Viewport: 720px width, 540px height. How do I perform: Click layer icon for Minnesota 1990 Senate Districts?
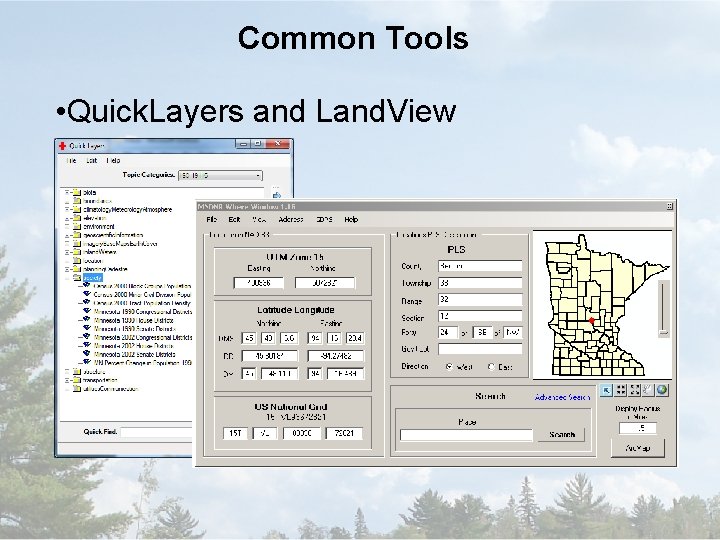coord(86,328)
